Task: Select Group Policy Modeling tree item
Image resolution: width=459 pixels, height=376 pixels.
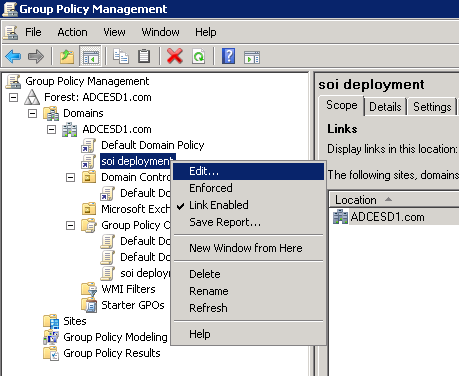Action: click(115, 337)
